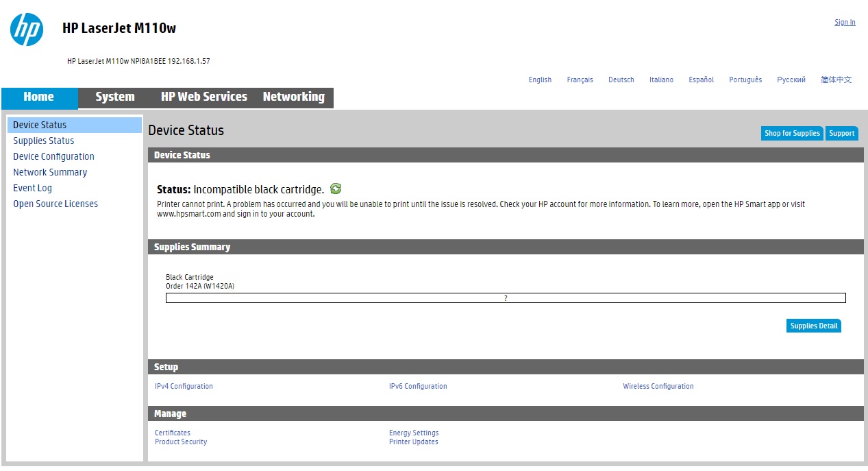868x471 pixels.
Task: Switch language to Español
Action: (x=702, y=80)
